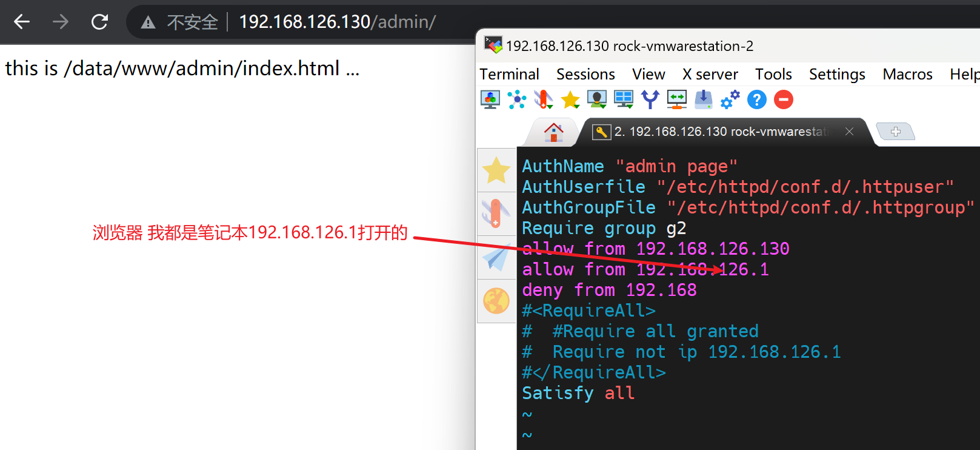Click the Packages download drive icon
This screenshot has width=980, height=450.
(703, 99)
